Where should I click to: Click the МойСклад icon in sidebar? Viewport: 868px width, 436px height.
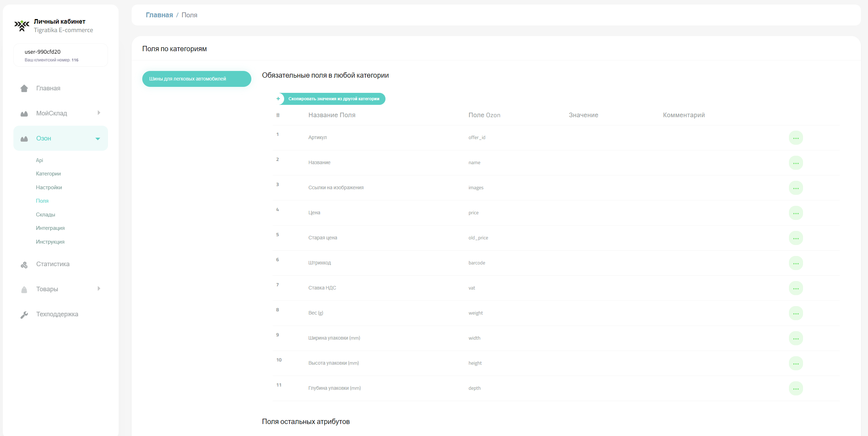tap(24, 114)
